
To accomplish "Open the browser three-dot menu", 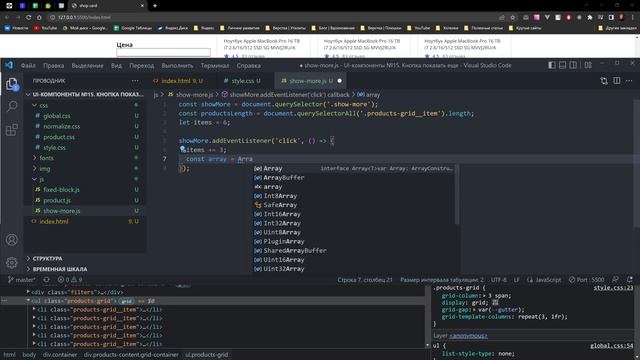I will pos(633,18).
